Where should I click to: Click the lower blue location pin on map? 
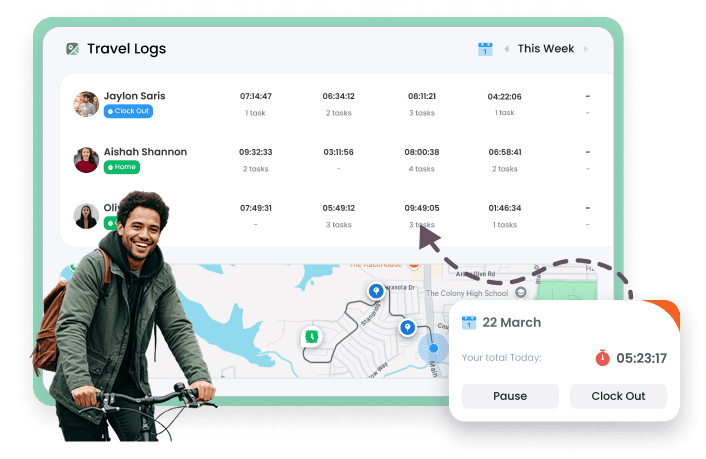[407, 327]
